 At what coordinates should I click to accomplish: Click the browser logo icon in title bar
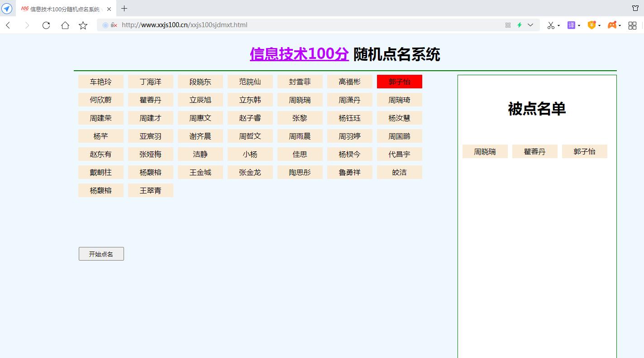pyautogui.click(x=7, y=8)
